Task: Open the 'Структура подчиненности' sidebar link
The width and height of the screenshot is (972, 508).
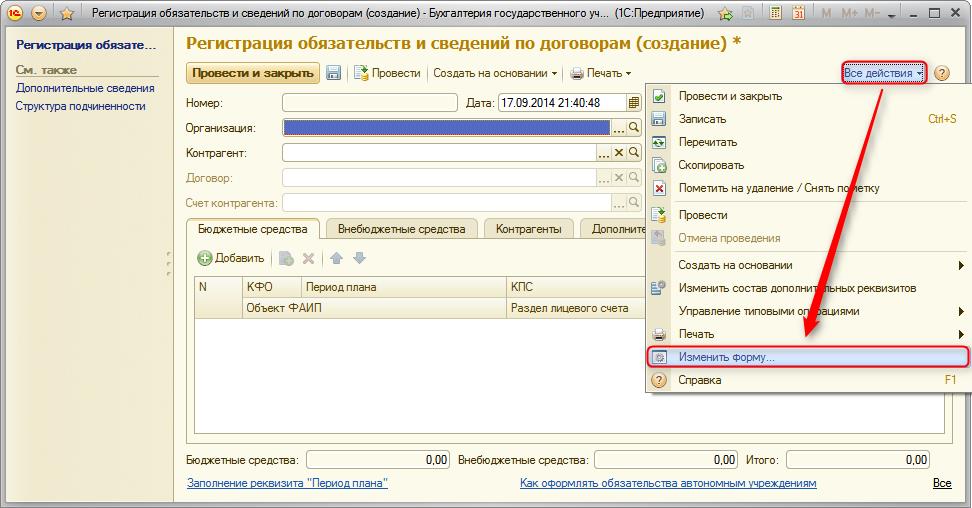Action: click(x=81, y=106)
